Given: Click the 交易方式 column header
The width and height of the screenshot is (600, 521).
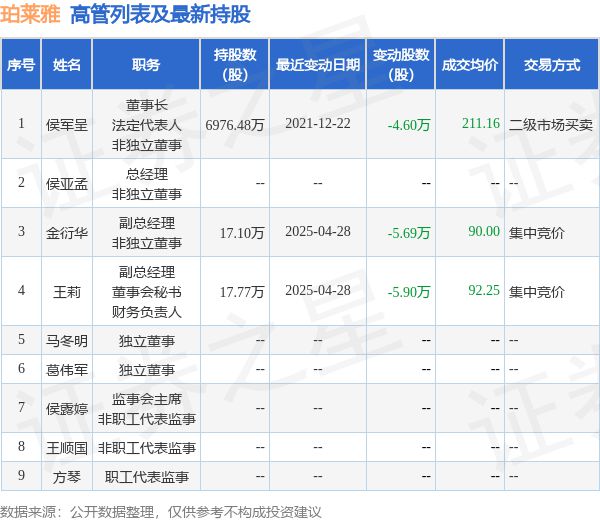Looking at the screenshot, I should (x=552, y=65).
